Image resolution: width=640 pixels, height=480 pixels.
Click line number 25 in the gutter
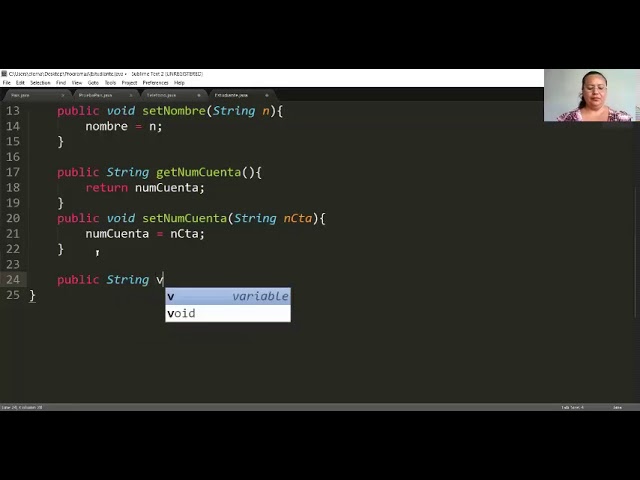[x=13, y=295]
